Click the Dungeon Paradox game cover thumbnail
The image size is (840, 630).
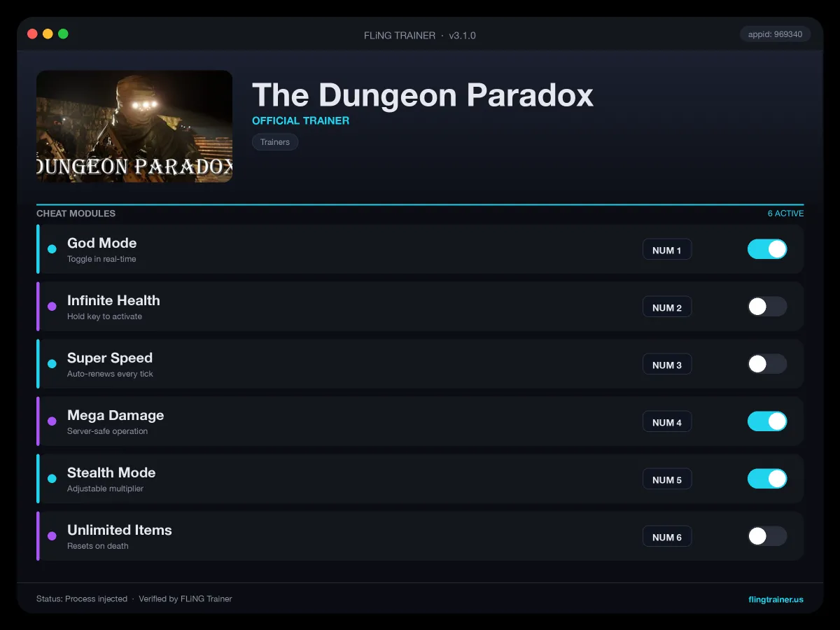coord(134,126)
